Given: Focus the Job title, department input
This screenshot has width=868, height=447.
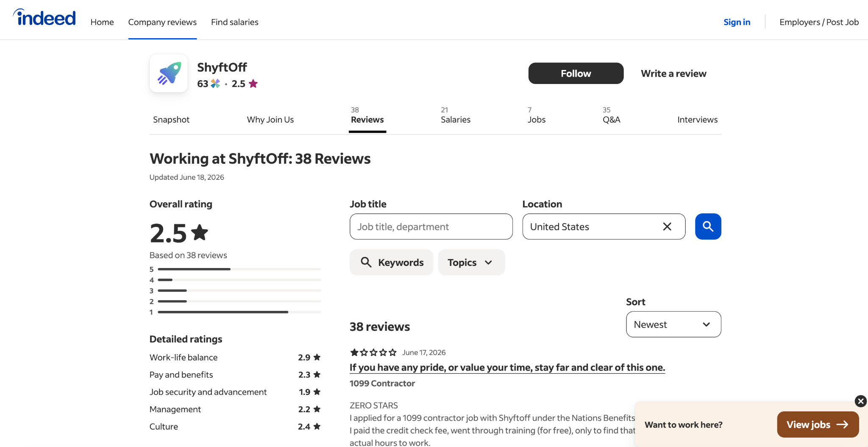Looking at the screenshot, I should (x=431, y=226).
